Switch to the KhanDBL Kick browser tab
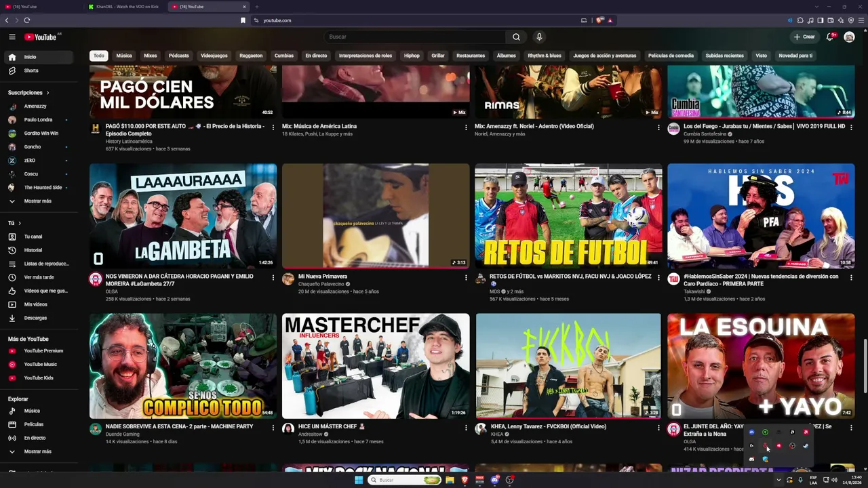The width and height of the screenshot is (868, 488). [x=124, y=7]
